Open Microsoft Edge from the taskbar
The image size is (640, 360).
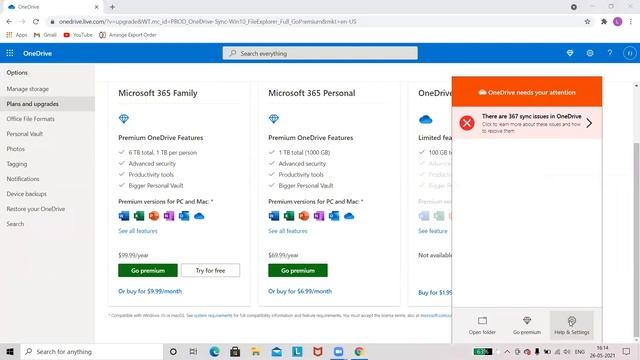tap(214, 351)
